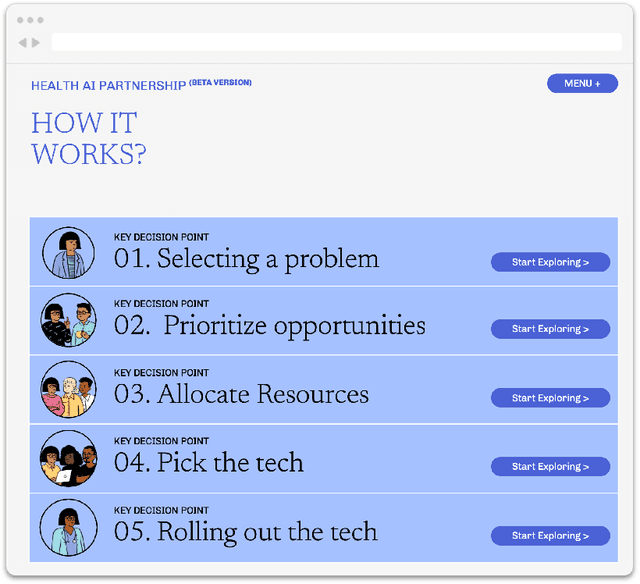Start Exploring for Rolling out the tech
Screen dimensions: 640x584
coord(550,536)
